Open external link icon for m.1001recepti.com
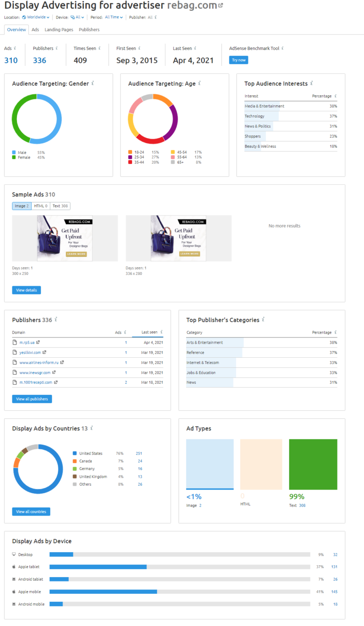This screenshot has height=626, width=364. (x=56, y=382)
